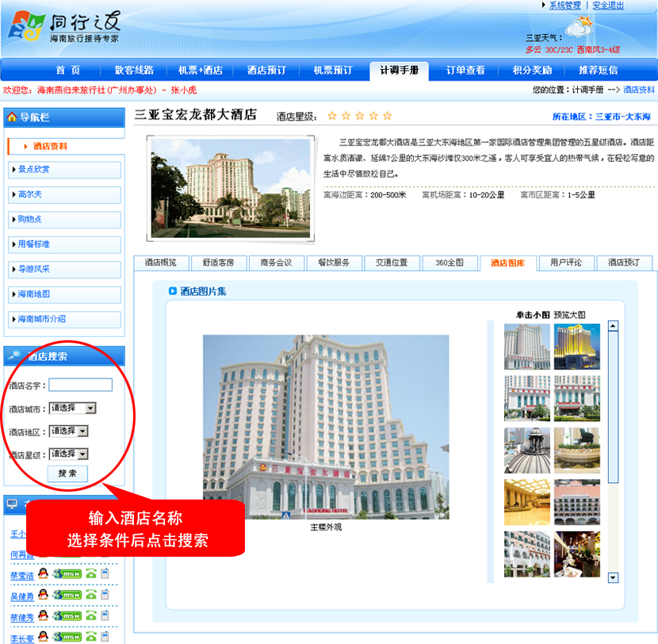The width and height of the screenshot is (658, 644).
Task: Open 海南城市介绍 in navigation bar
Action: click(64, 319)
